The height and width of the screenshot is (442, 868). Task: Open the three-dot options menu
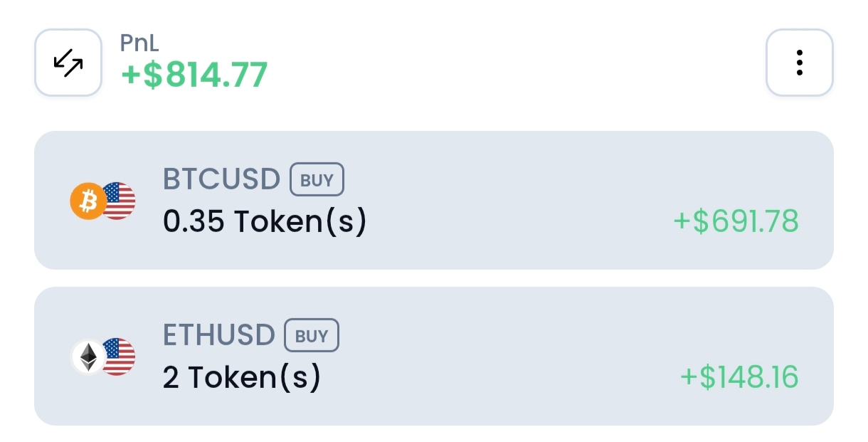point(799,63)
